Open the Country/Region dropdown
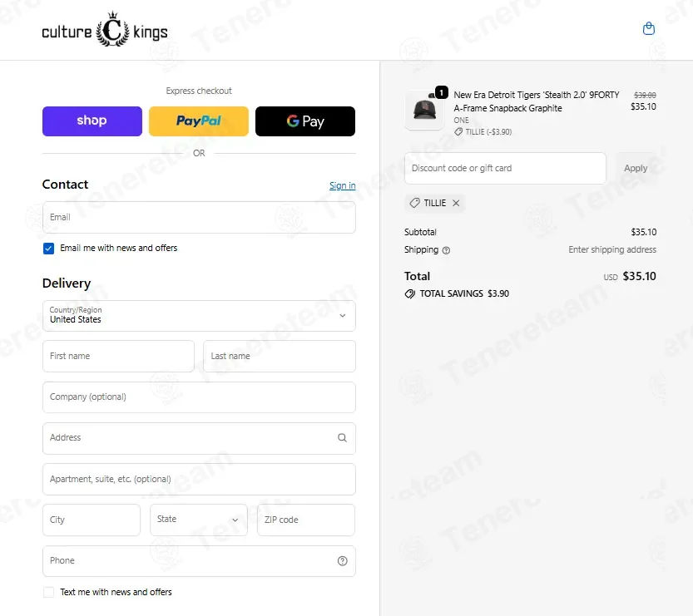Screen dimensions: 693x616 click(x=199, y=316)
